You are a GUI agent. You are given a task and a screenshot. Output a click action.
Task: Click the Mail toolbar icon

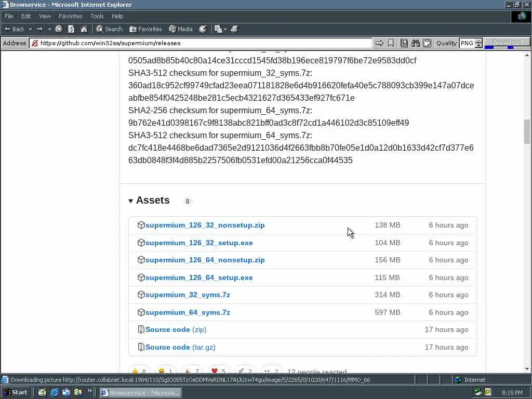coord(218,29)
